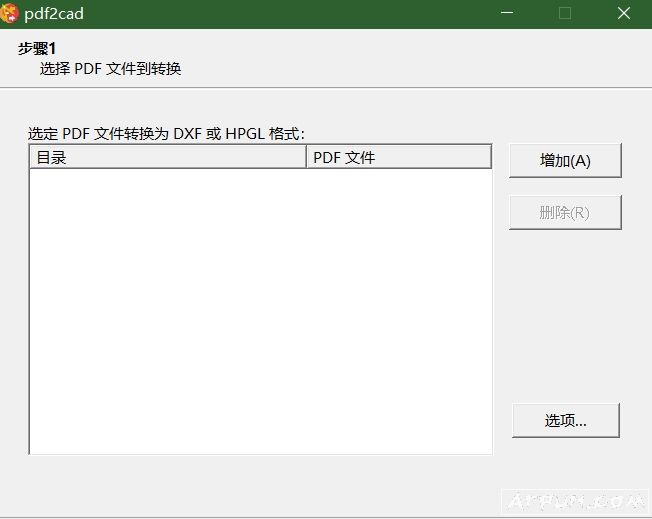Viewport: 652px width, 519px height.
Task: Open the 选项... settings button
Action: click(x=566, y=420)
